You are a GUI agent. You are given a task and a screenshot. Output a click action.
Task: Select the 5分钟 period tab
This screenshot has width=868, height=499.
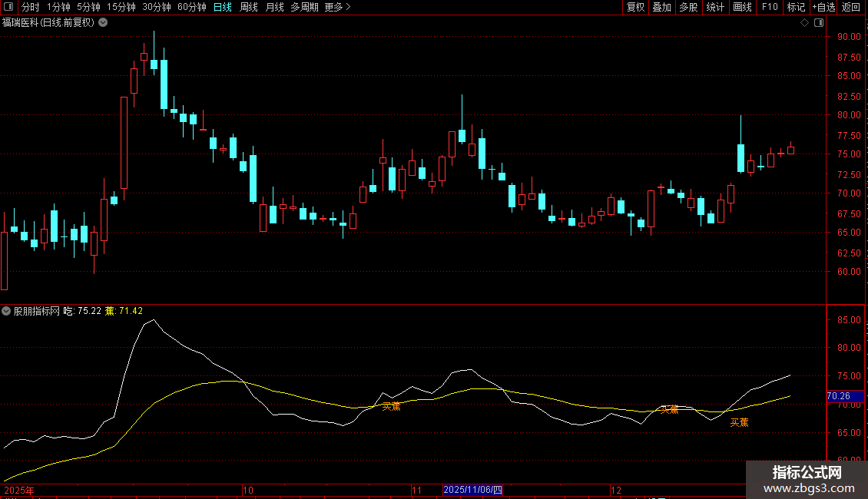point(88,7)
